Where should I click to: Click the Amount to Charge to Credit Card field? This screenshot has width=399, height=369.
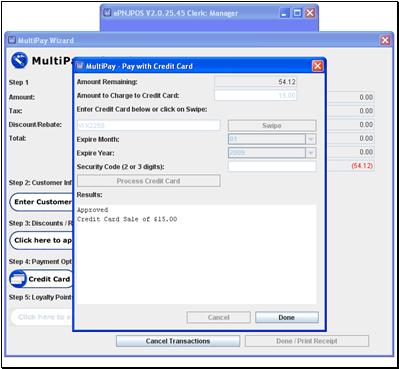point(255,96)
